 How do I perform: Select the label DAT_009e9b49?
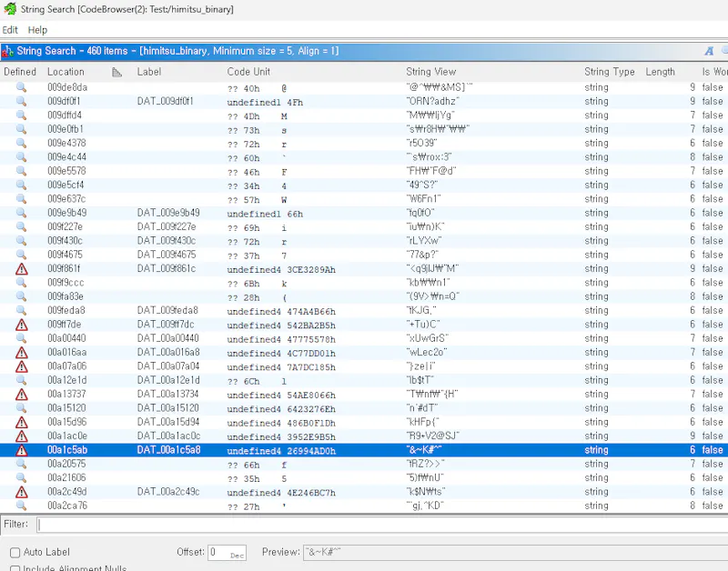coord(168,213)
